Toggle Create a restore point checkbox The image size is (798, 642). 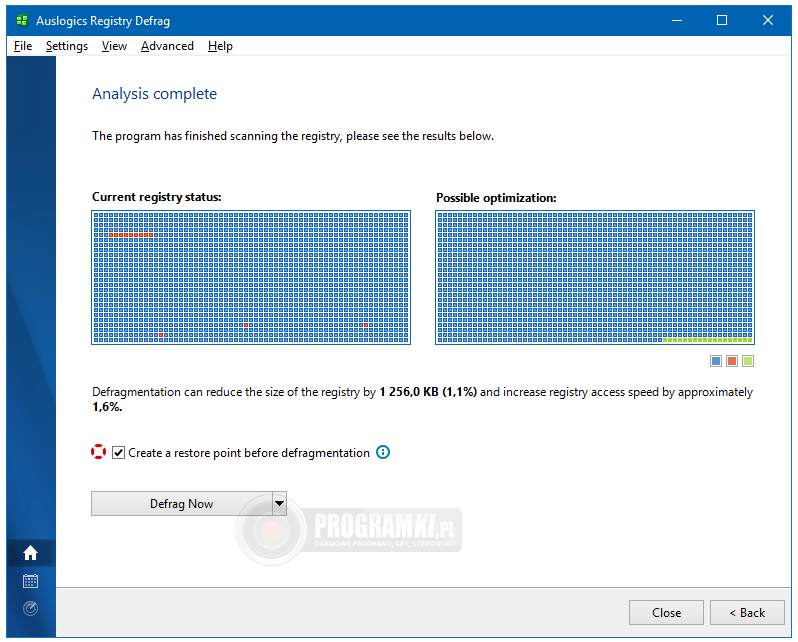[118, 453]
